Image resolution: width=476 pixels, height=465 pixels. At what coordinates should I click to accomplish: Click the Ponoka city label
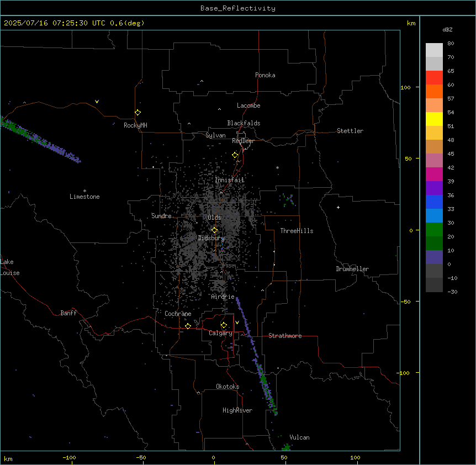(265, 75)
